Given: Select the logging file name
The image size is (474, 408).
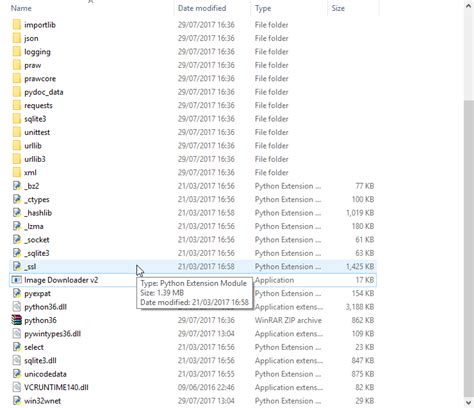Looking at the screenshot, I should (37, 52).
